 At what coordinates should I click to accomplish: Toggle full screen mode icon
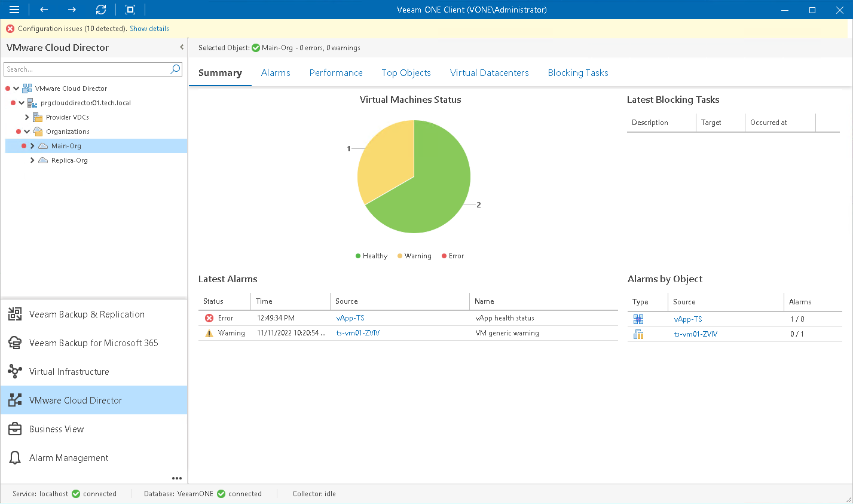click(130, 10)
